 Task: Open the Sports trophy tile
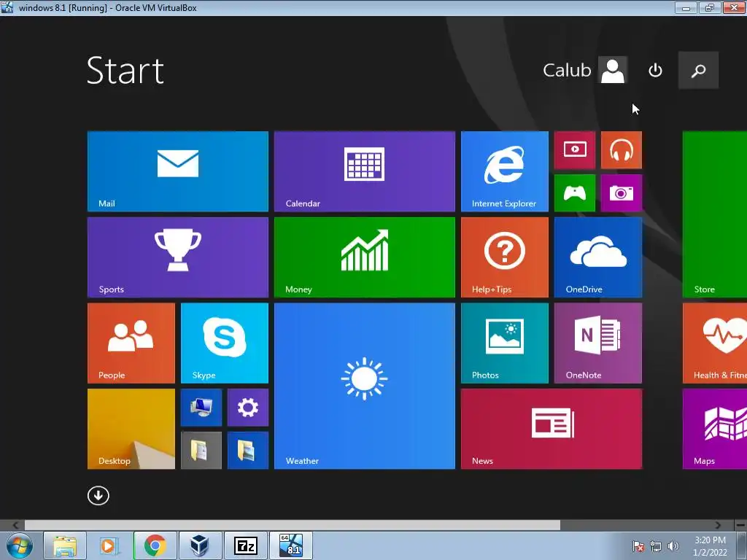pyautogui.click(x=178, y=257)
